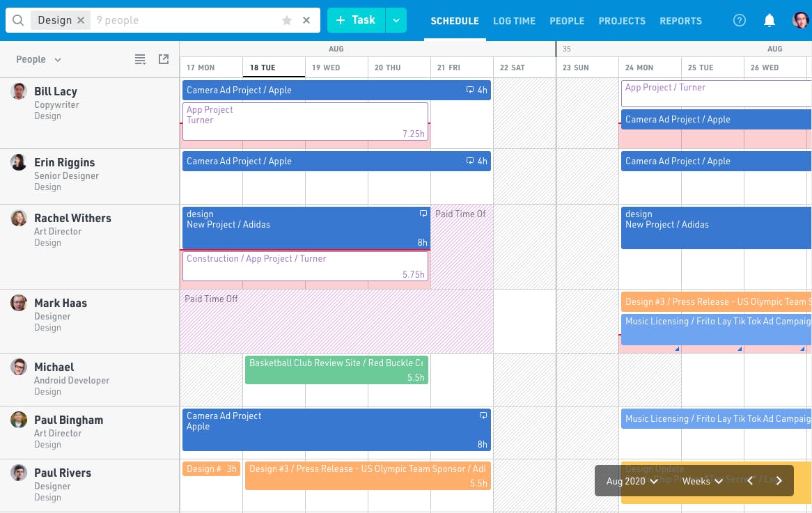Save the current filter with the star icon
The image size is (812, 513).
click(287, 20)
